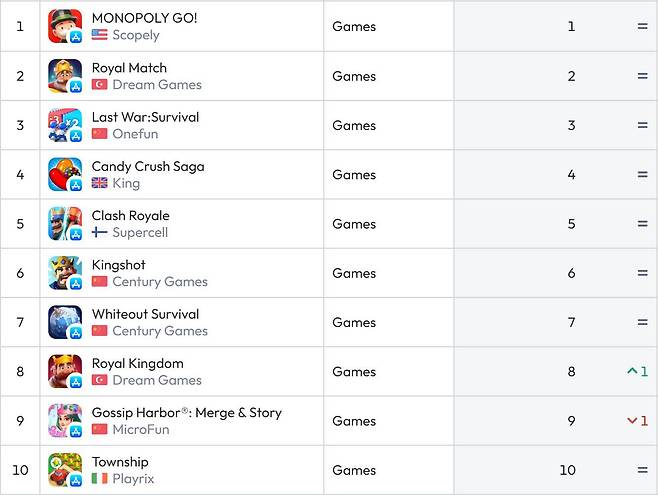Viewport: 658px width, 495px height.
Task: Click the Candy Crush Saga app icon
Action: click(65, 174)
